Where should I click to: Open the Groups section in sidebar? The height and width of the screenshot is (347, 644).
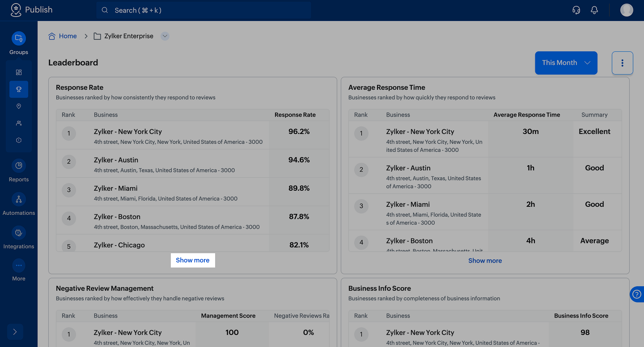pos(19,38)
